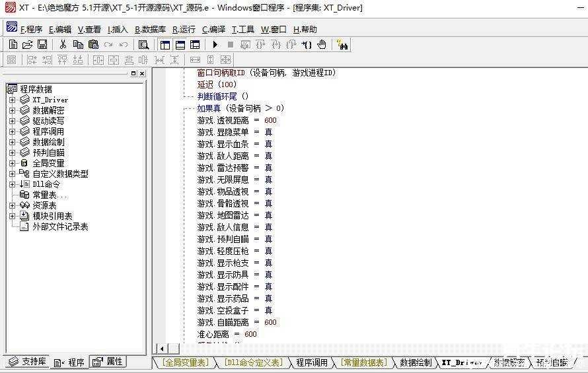Screen dimensions: 588x373
Task: Open the R.运行 menu
Action: (184, 30)
